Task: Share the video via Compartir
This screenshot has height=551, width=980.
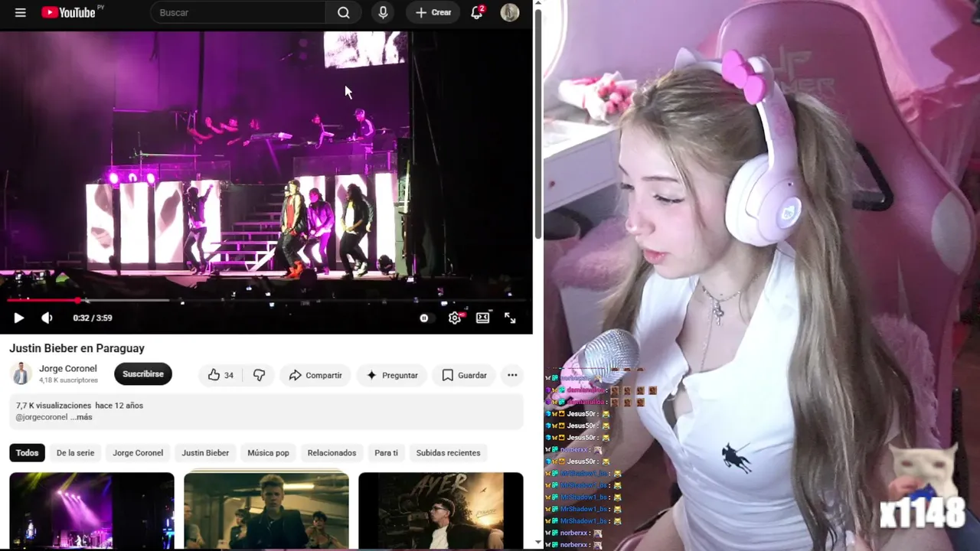Action: click(315, 375)
